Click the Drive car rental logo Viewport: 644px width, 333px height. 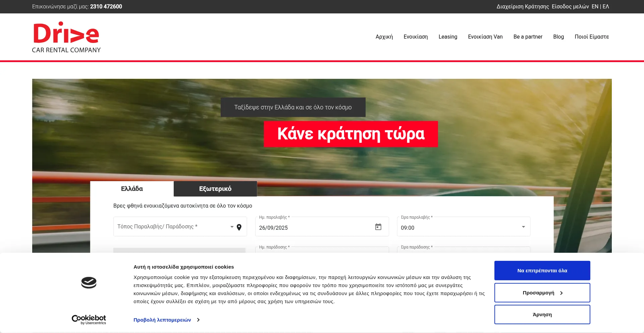66,37
